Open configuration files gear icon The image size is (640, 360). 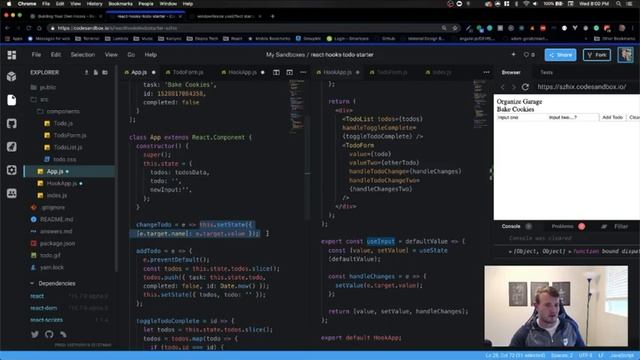click(x=11, y=170)
